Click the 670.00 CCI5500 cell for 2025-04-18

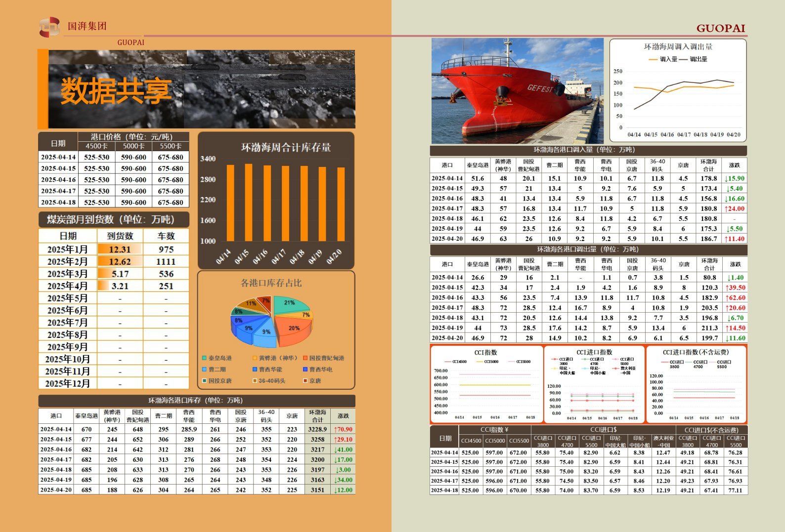518,491
